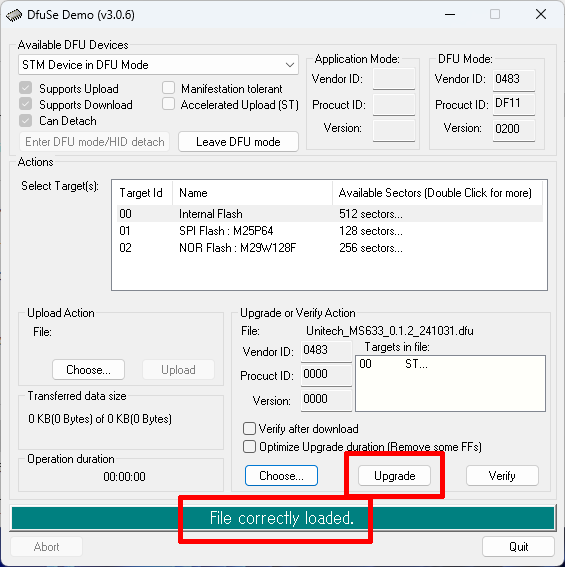Select the Internal Flash target row

click(x=330, y=214)
